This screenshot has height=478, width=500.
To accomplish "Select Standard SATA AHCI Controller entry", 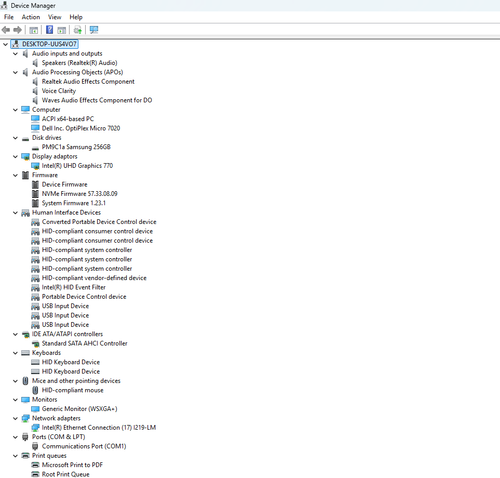I will (84, 343).
